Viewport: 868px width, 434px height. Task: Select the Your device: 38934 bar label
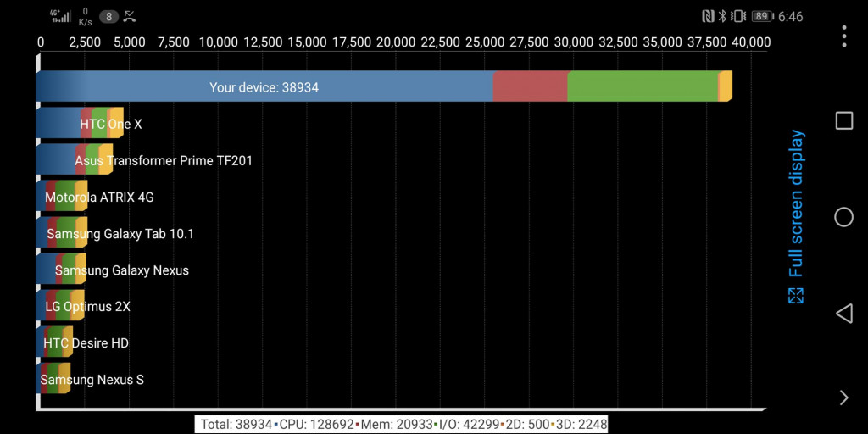[x=264, y=87]
